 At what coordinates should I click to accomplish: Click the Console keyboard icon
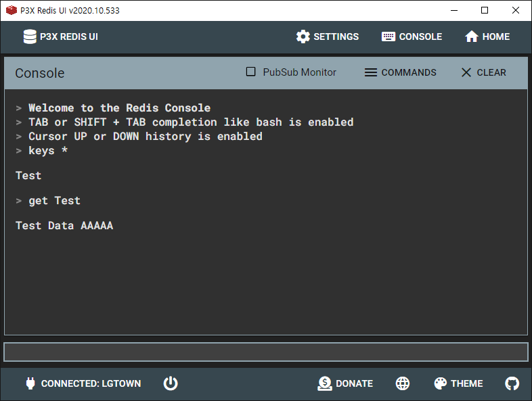388,37
